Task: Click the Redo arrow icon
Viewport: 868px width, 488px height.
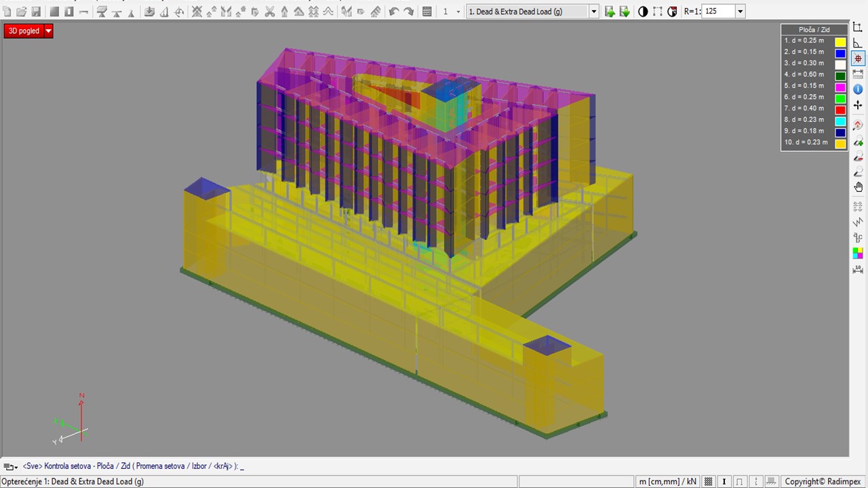Action: tap(408, 12)
